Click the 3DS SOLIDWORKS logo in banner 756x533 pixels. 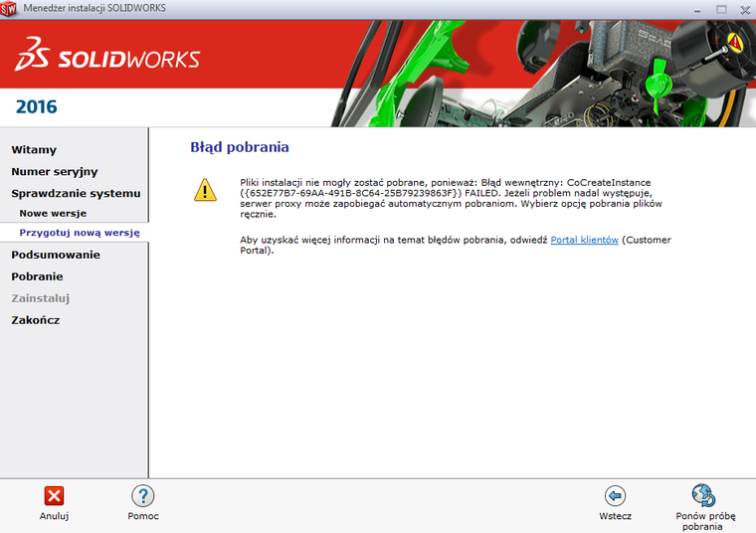107,54
